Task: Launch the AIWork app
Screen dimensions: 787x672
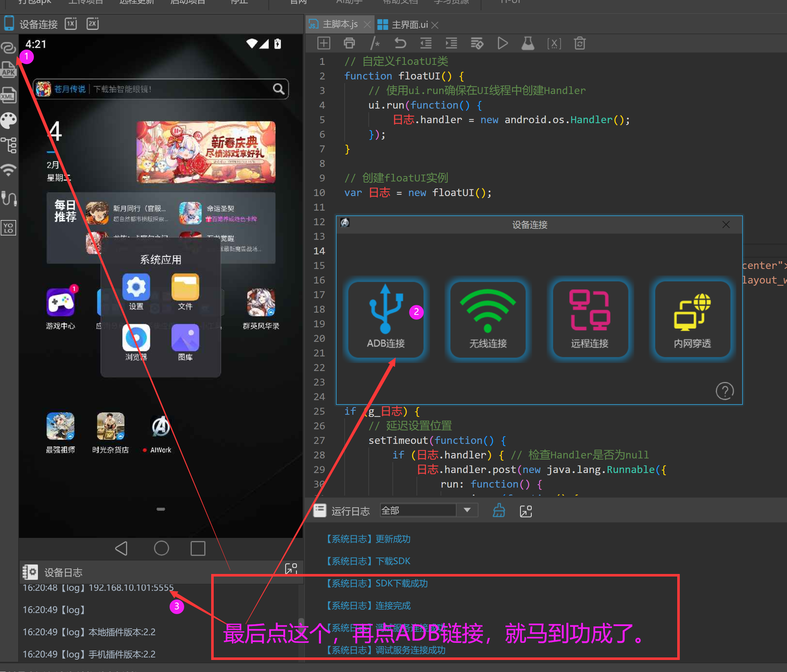Action: click(x=160, y=433)
